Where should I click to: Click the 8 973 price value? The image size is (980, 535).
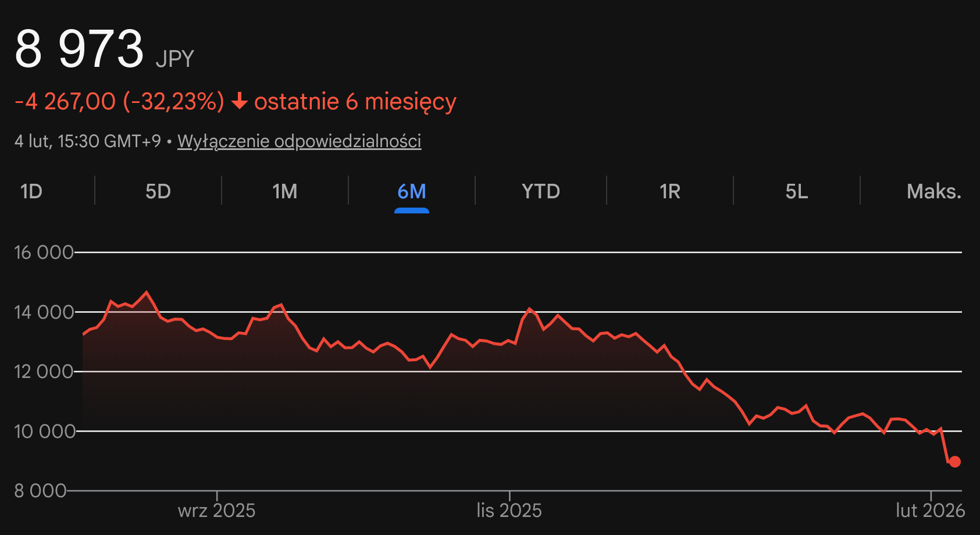click(79, 49)
